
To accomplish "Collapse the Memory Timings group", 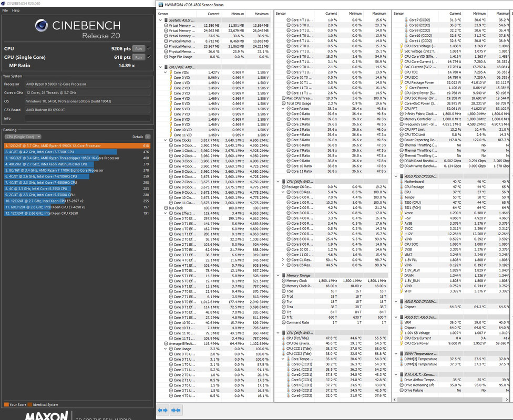I will (x=278, y=276).
